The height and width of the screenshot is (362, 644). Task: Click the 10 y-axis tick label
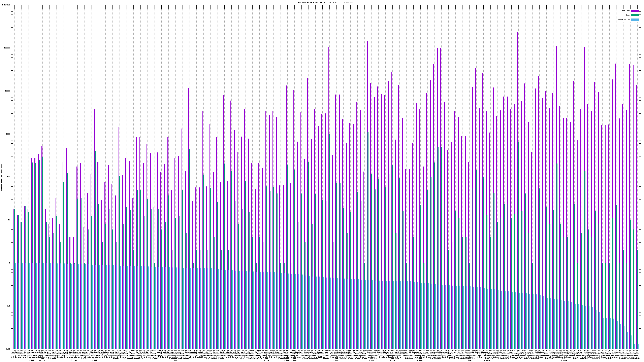pyautogui.click(x=9, y=220)
